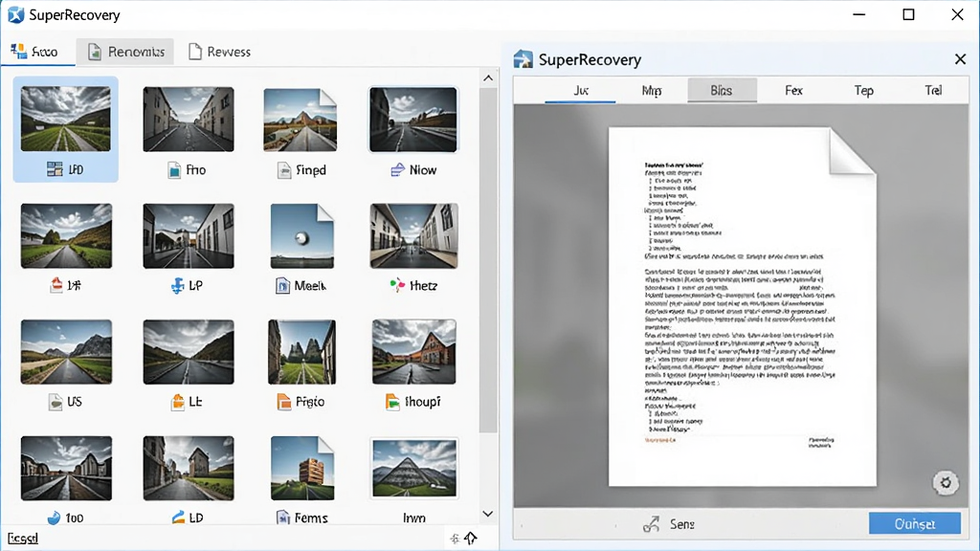Select the Bins tab in the preview panel

[722, 91]
